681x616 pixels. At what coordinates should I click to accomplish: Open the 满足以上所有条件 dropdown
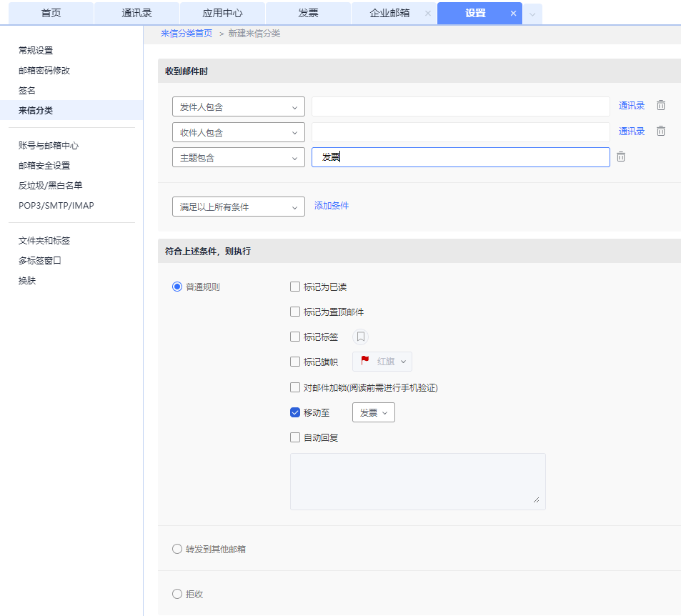coord(238,206)
